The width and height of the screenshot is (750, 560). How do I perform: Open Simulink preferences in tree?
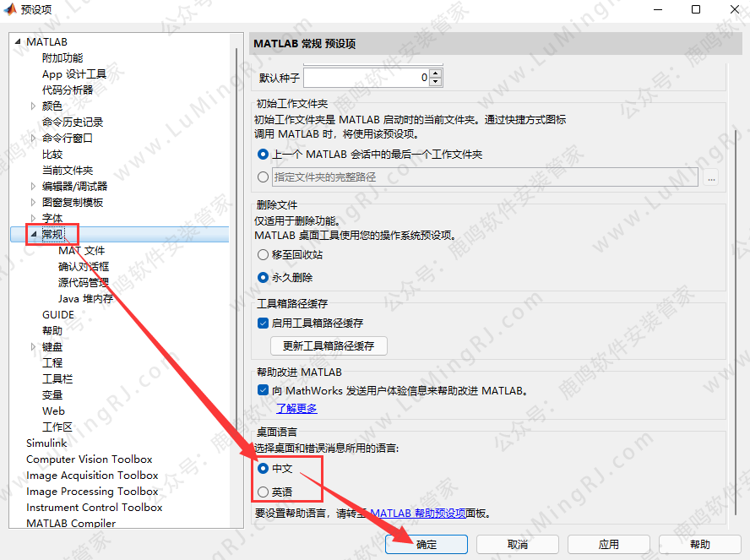tap(46, 443)
